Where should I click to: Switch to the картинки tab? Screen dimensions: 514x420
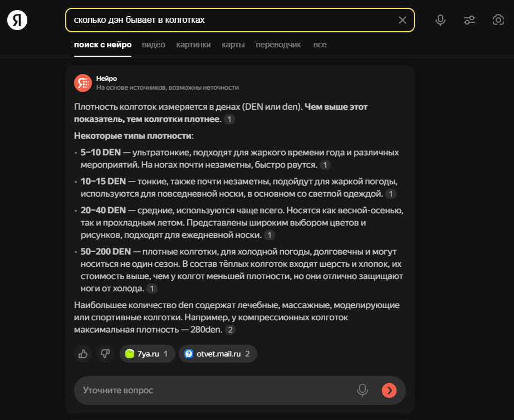(193, 45)
